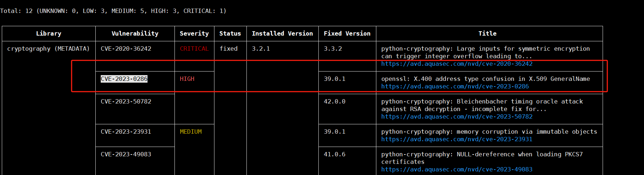Click the CVE-2023-23931 vulnerability ID
The height and width of the screenshot is (175, 644).
coord(126,132)
